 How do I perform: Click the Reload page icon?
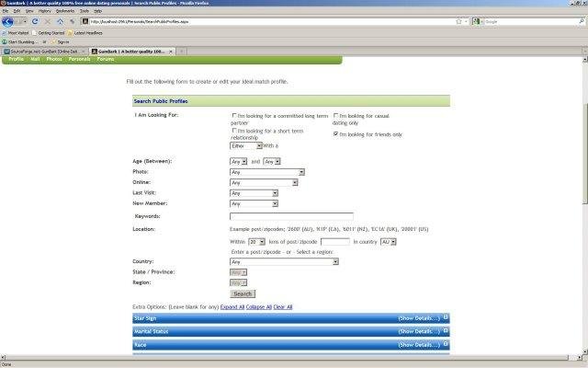pos(35,22)
